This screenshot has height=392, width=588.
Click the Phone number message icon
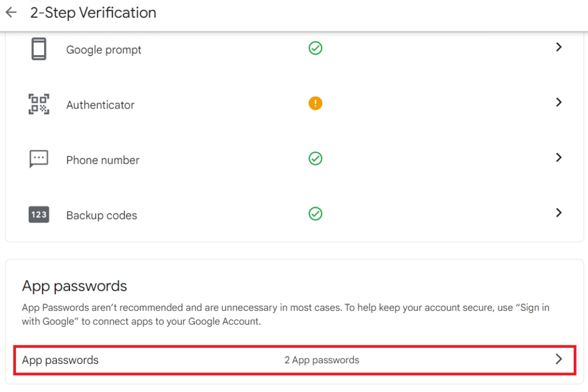point(38,159)
